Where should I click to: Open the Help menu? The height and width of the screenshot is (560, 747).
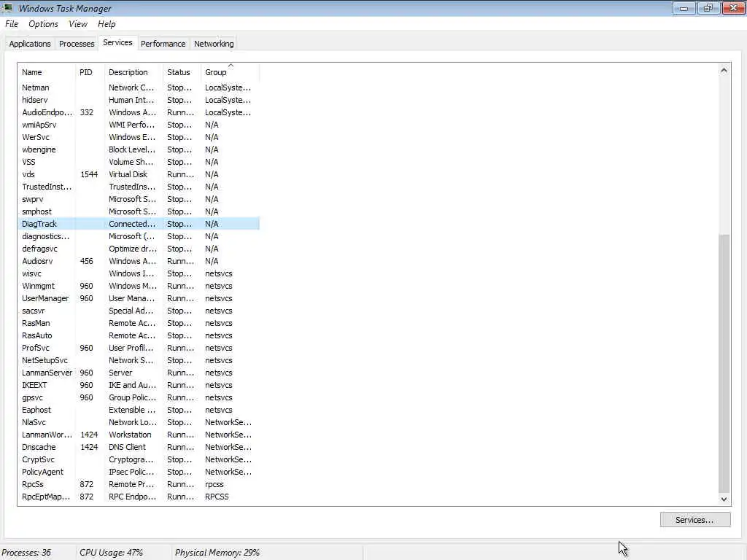pos(107,24)
